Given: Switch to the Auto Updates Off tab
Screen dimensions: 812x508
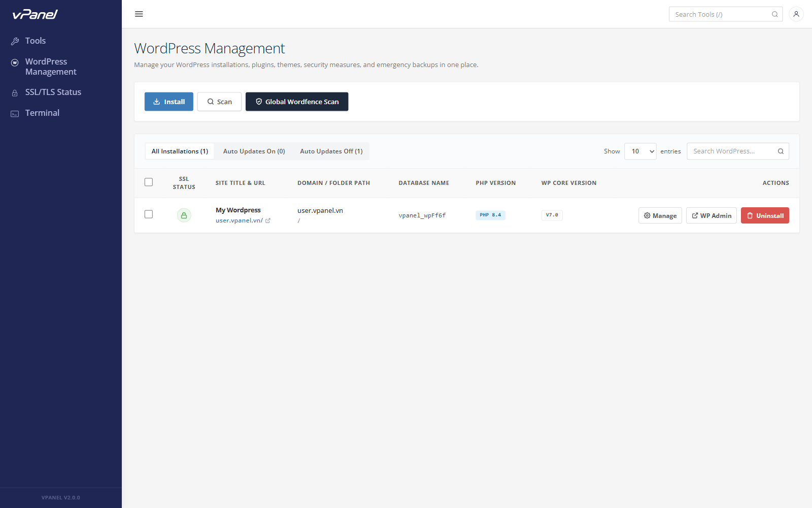Looking at the screenshot, I should tap(331, 151).
